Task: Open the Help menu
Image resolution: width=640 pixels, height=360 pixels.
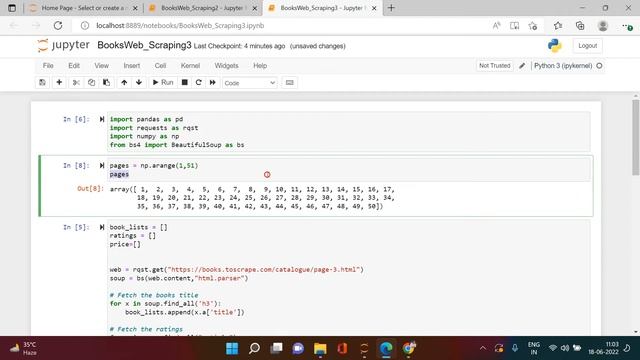Action: pyautogui.click(x=260, y=66)
